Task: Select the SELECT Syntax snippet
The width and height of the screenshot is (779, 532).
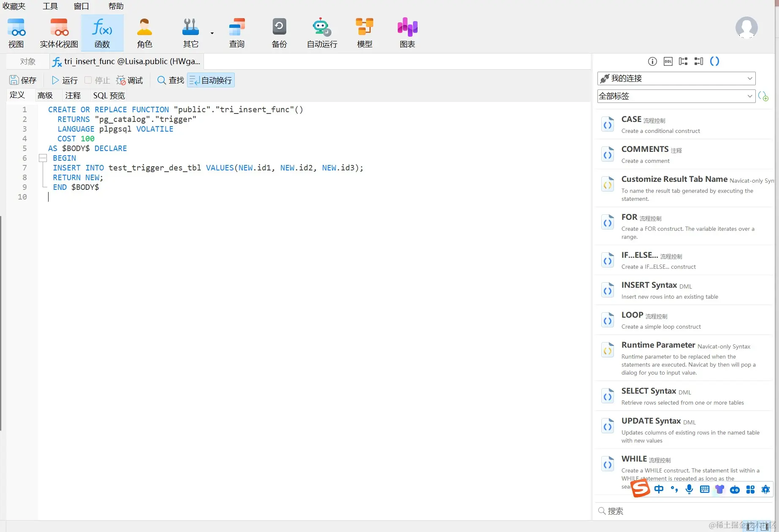Action: coord(684,396)
